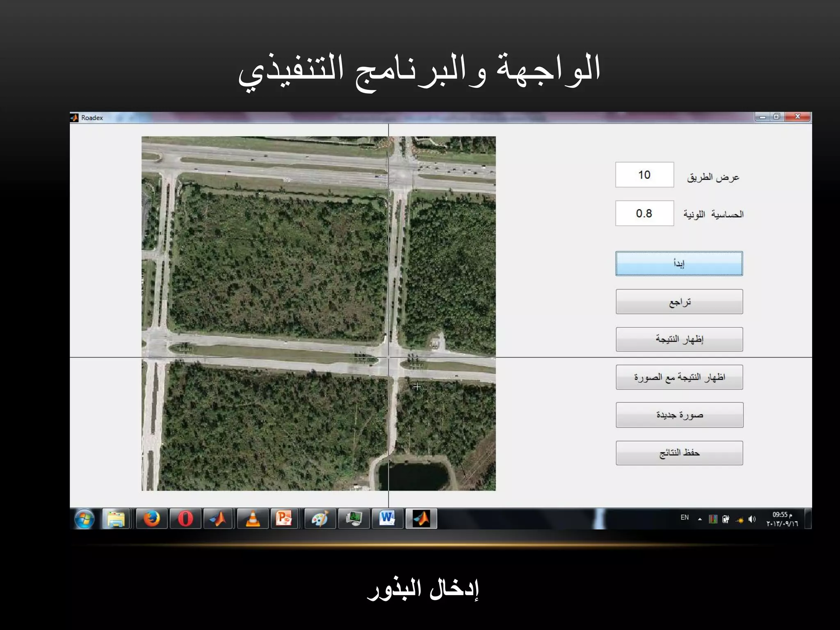The height and width of the screenshot is (630, 840).
Task: Load a new image with صورة جديدة
Action: point(679,415)
